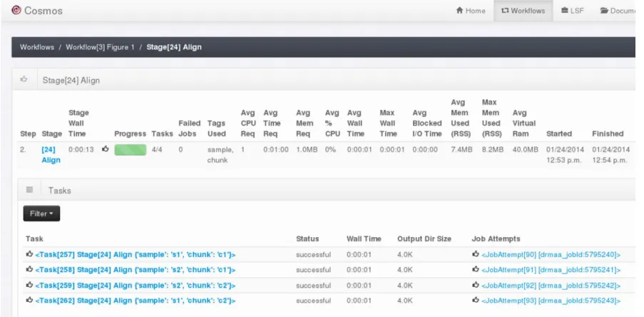The width and height of the screenshot is (644, 317).
Task: Click thumbs-up icon beside Task[262]
Action: point(29,300)
